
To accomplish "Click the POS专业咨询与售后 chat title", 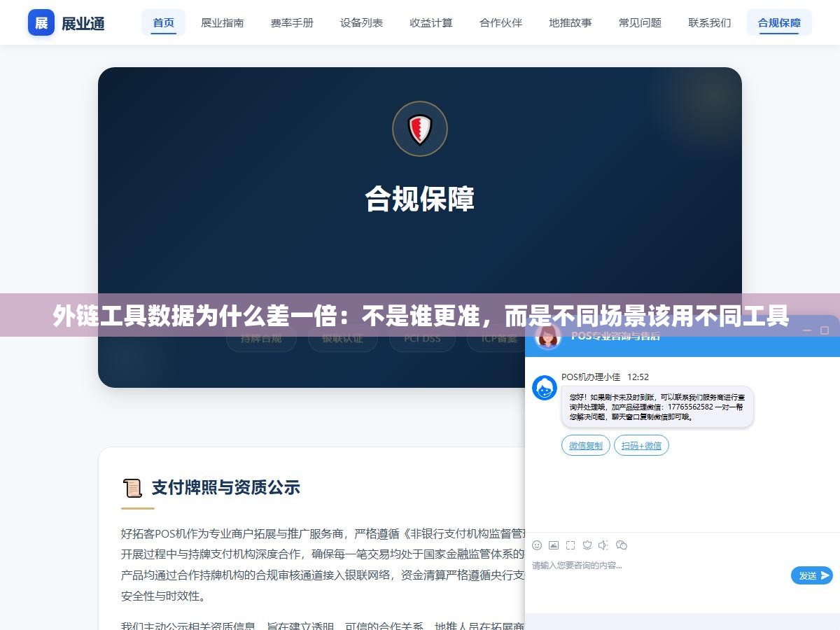I will click(615, 336).
